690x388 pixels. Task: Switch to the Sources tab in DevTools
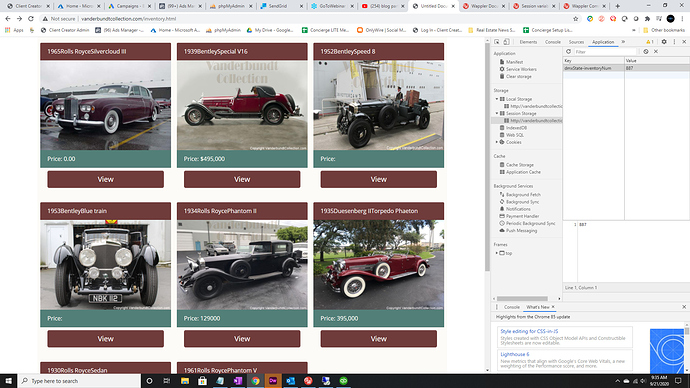(576, 42)
